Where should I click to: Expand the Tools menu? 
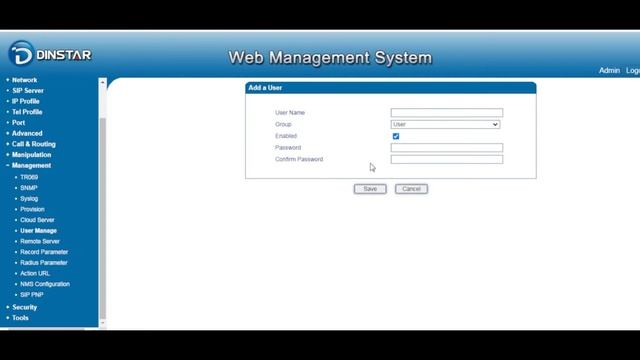(20, 318)
